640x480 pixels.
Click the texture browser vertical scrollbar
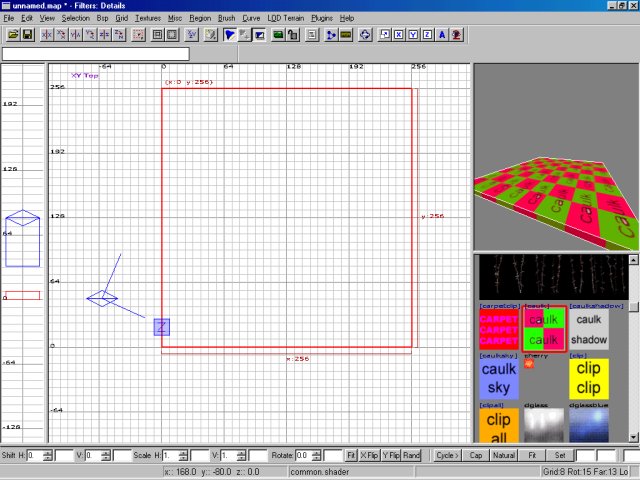pos(634,370)
